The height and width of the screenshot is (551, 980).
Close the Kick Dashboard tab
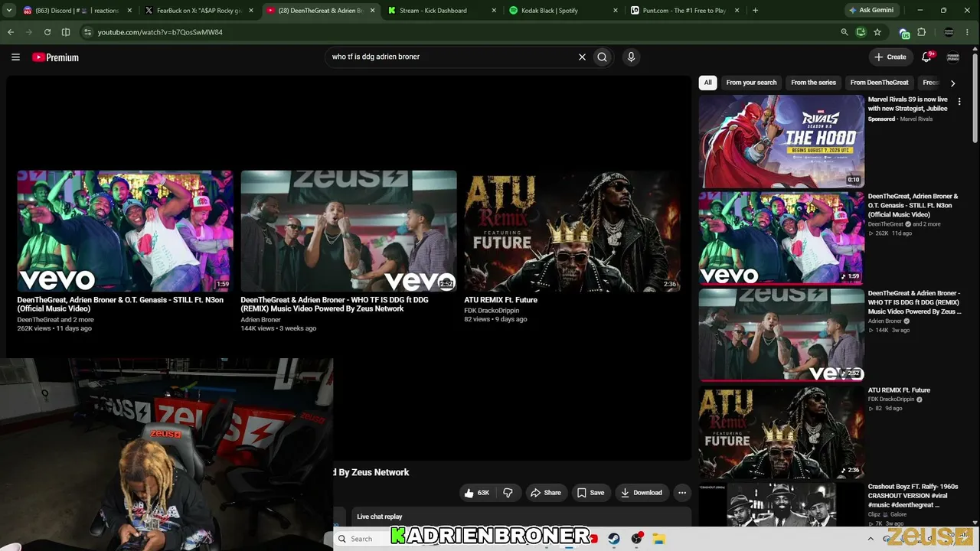click(494, 11)
